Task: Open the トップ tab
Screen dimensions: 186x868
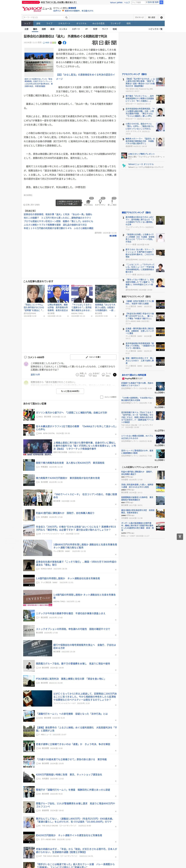Action: click(x=27, y=23)
